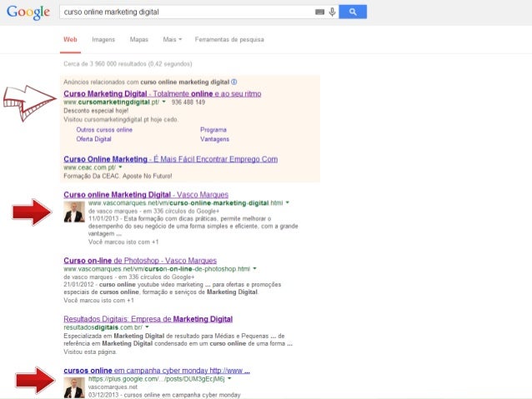The height and width of the screenshot is (399, 532).
Task: Switch to the Imagens tab
Action: [103, 39]
